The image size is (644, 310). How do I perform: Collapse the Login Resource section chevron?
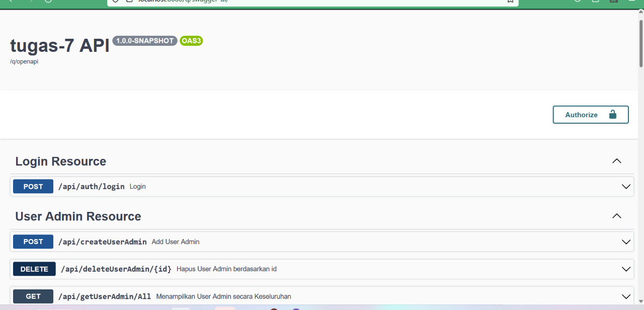click(616, 162)
